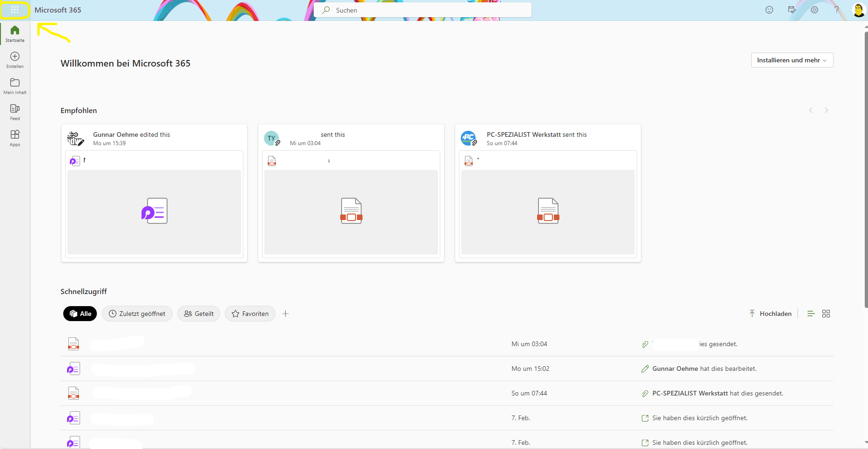The height and width of the screenshot is (449, 868).
Task: Expand the Installieren und mehr dropdown
Action: tap(792, 60)
